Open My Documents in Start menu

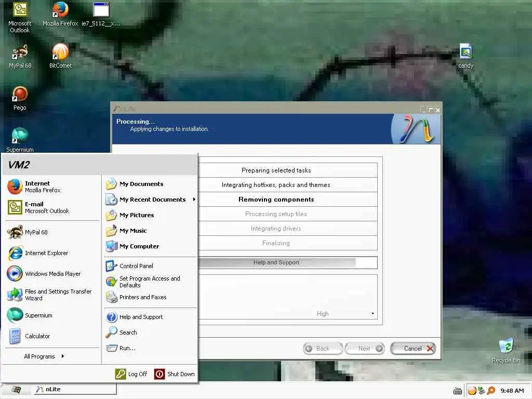[x=150, y=184]
